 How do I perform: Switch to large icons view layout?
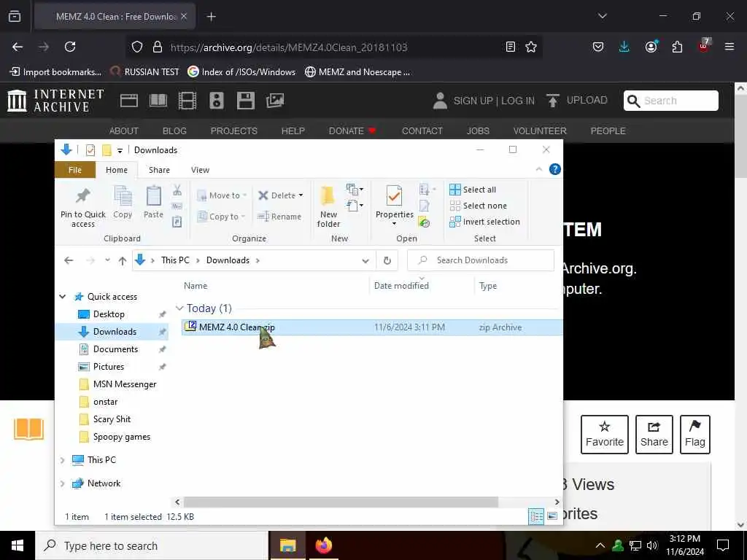552,516
